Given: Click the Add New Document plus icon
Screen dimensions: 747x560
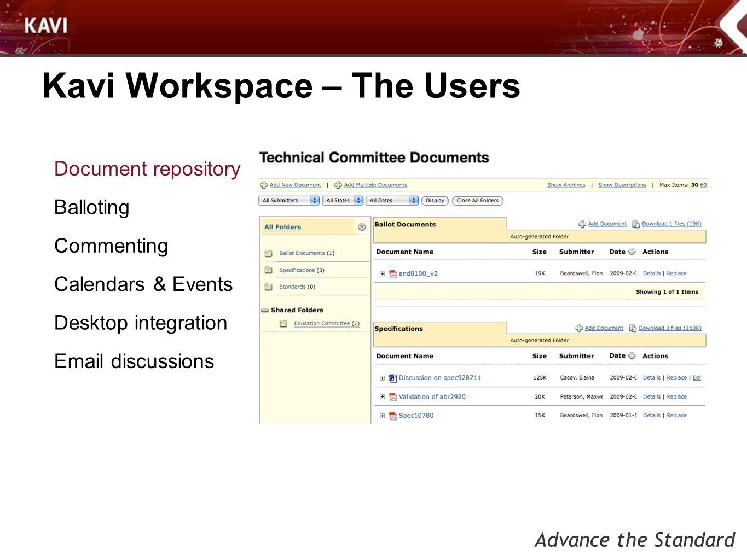Looking at the screenshot, I should [264, 185].
